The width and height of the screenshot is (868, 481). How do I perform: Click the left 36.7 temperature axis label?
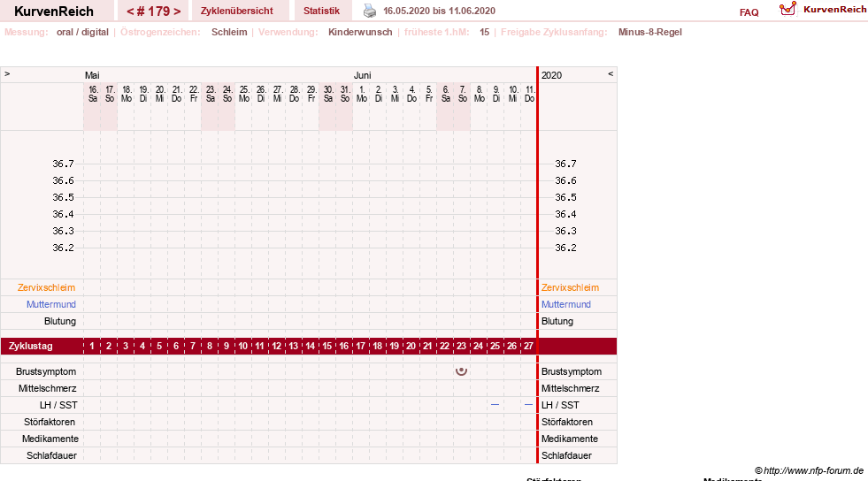pyautogui.click(x=63, y=164)
